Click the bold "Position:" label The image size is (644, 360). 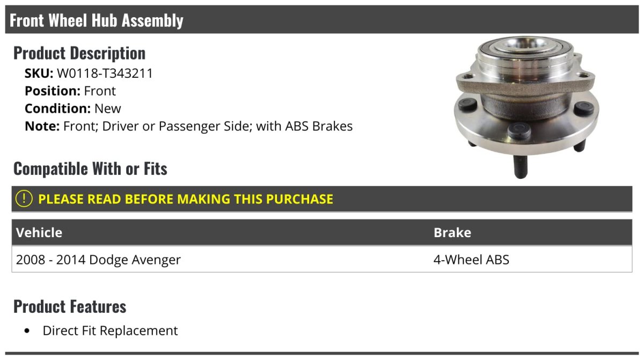[52, 91]
